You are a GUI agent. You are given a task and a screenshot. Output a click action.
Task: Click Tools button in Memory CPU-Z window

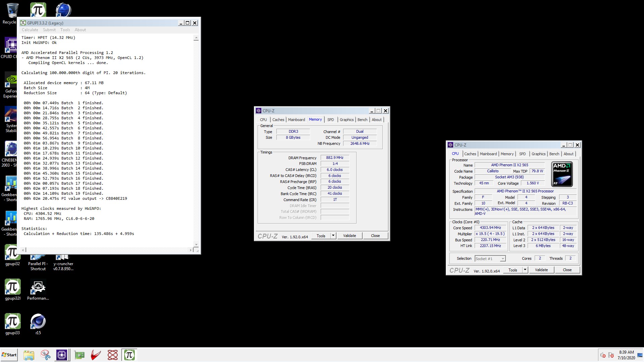click(321, 236)
